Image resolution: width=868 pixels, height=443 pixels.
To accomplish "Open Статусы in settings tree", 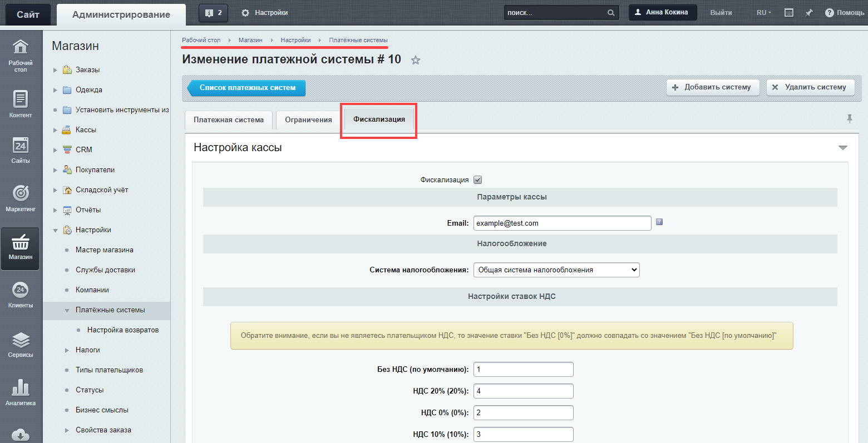I will (x=90, y=390).
